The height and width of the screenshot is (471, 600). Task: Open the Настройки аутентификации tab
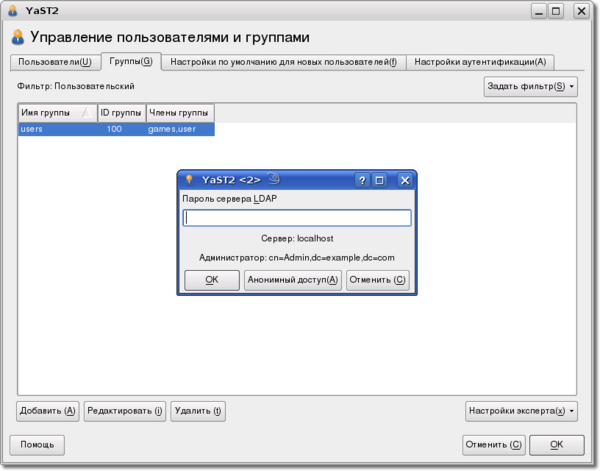(480, 62)
